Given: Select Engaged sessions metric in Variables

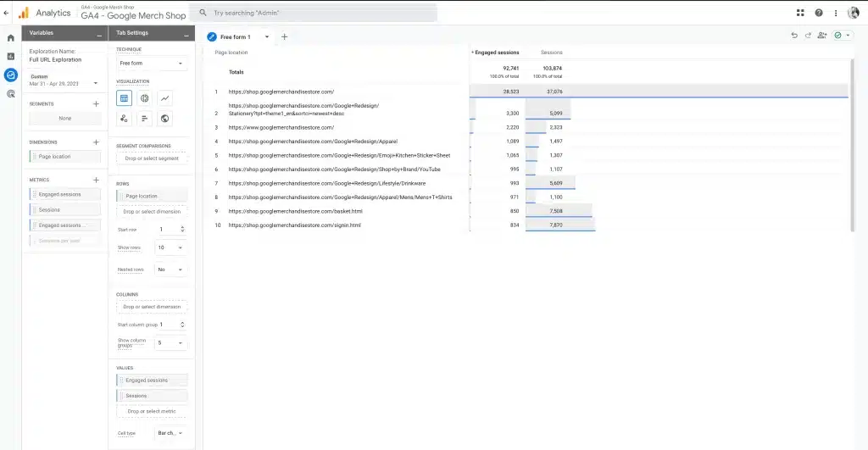Looking at the screenshot, I should [x=64, y=194].
